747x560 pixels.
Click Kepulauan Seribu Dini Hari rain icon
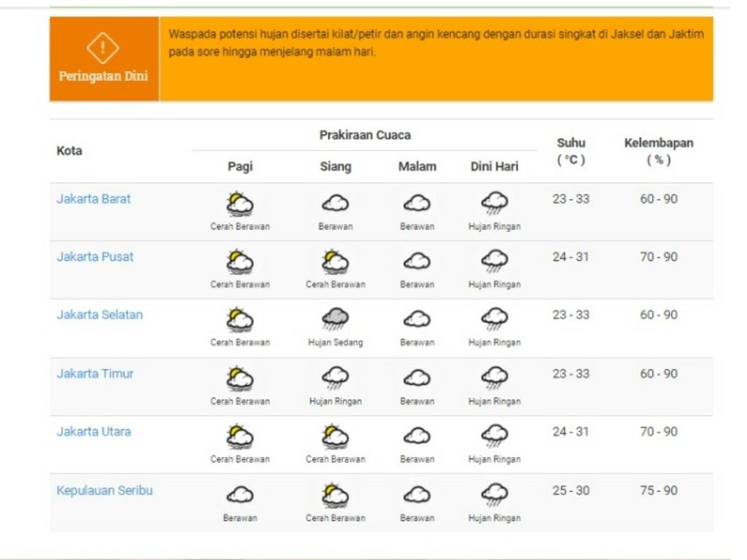click(x=495, y=495)
